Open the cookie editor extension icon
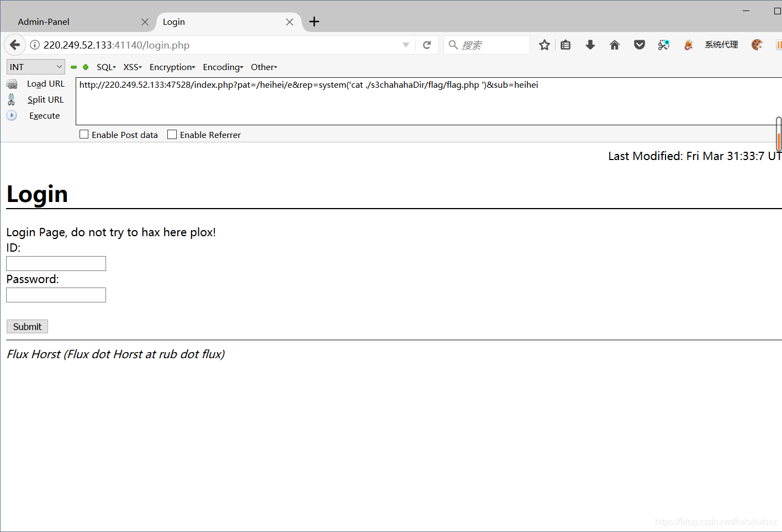The image size is (782, 532). (757, 45)
